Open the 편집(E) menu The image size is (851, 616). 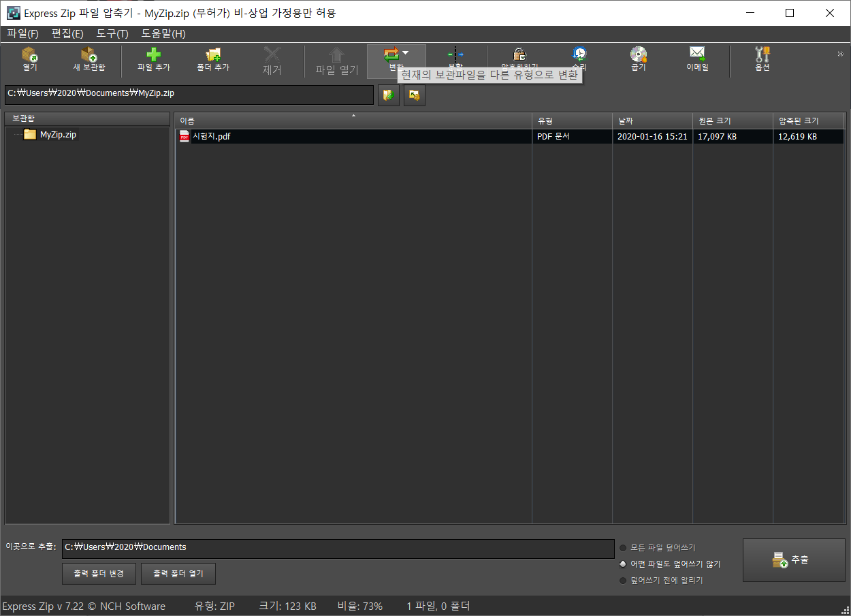[x=67, y=33]
